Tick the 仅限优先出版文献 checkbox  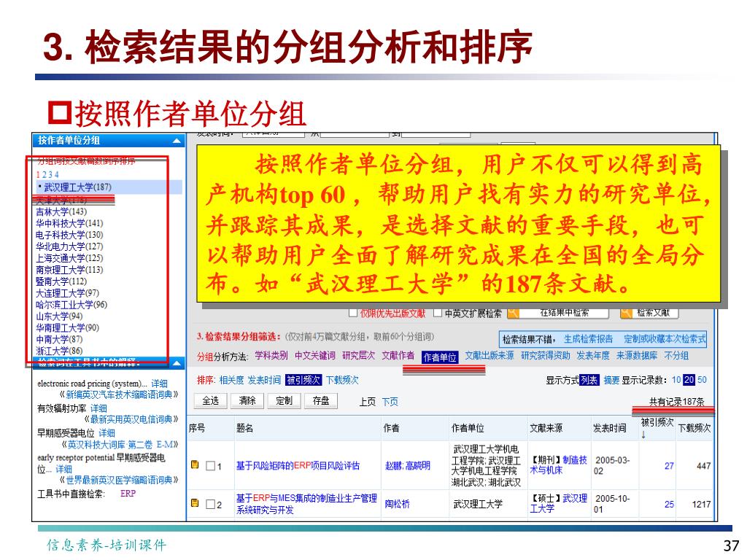click(353, 313)
